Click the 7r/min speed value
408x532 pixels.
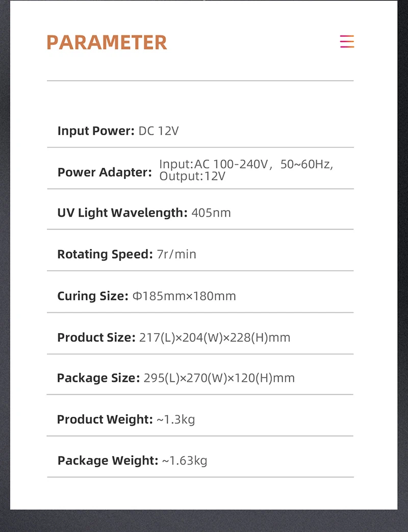tap(176, 254)
